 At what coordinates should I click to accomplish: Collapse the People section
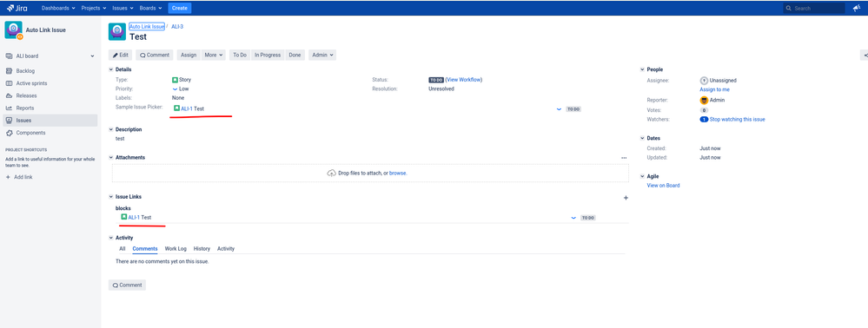[642, 69]
